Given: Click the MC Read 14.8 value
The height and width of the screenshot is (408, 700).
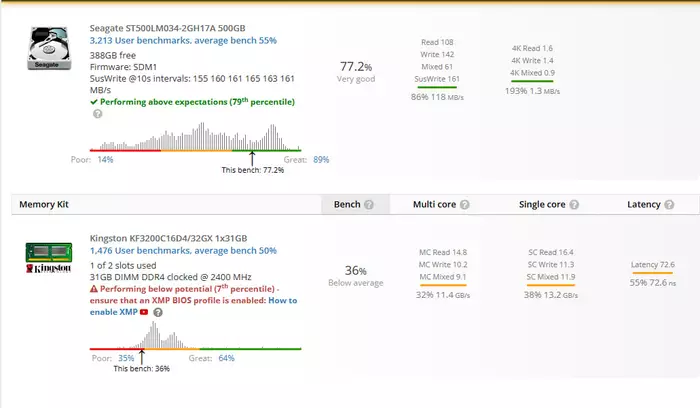Looking at the screenshot, I should [x=443, y=252].
